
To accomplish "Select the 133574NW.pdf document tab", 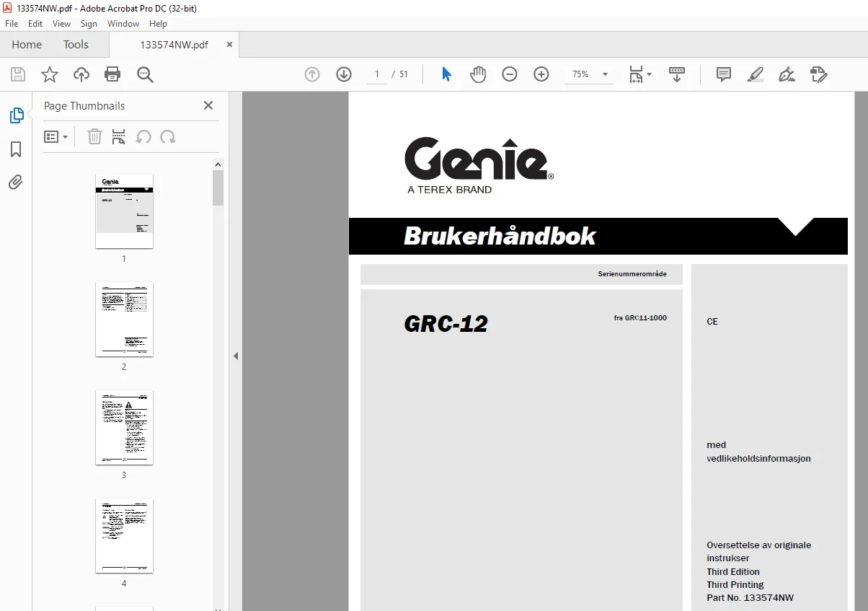I will tap(174, 44).
